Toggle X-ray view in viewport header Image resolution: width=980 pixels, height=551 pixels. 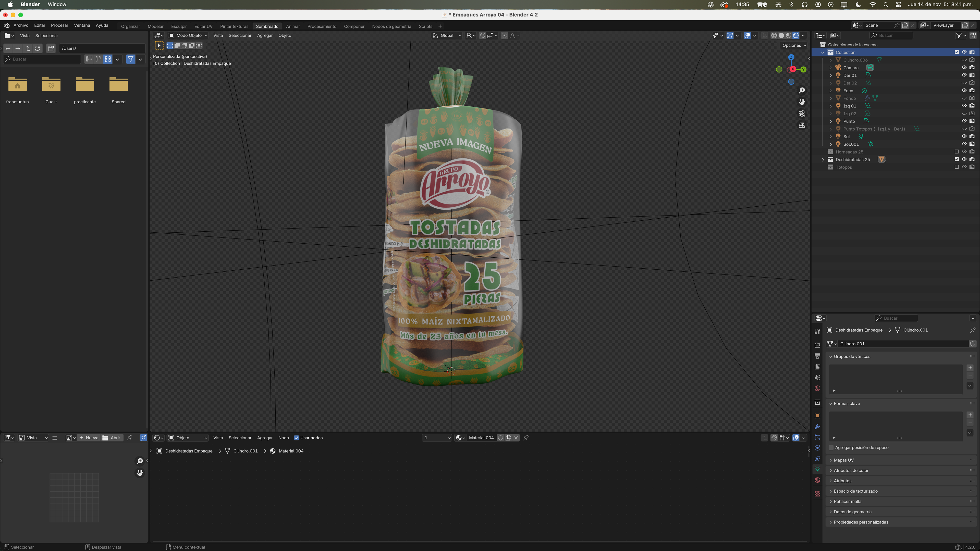pyautogui.click(x=764, y=35)
